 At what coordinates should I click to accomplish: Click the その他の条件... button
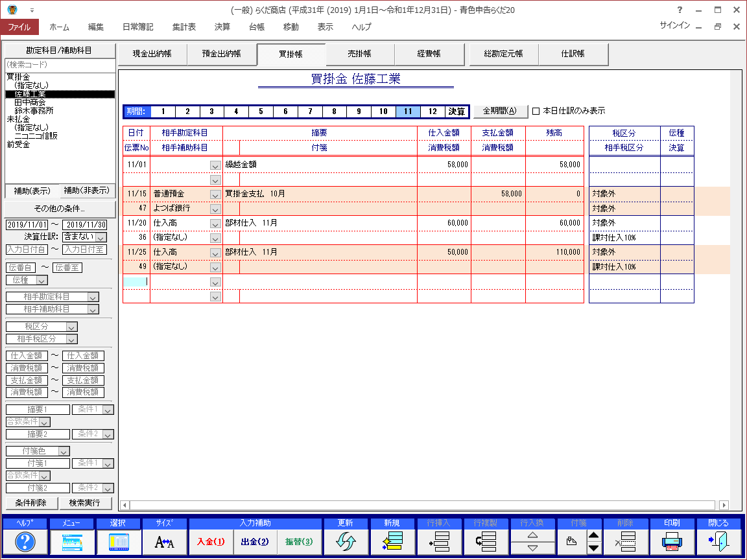[60, 209]
